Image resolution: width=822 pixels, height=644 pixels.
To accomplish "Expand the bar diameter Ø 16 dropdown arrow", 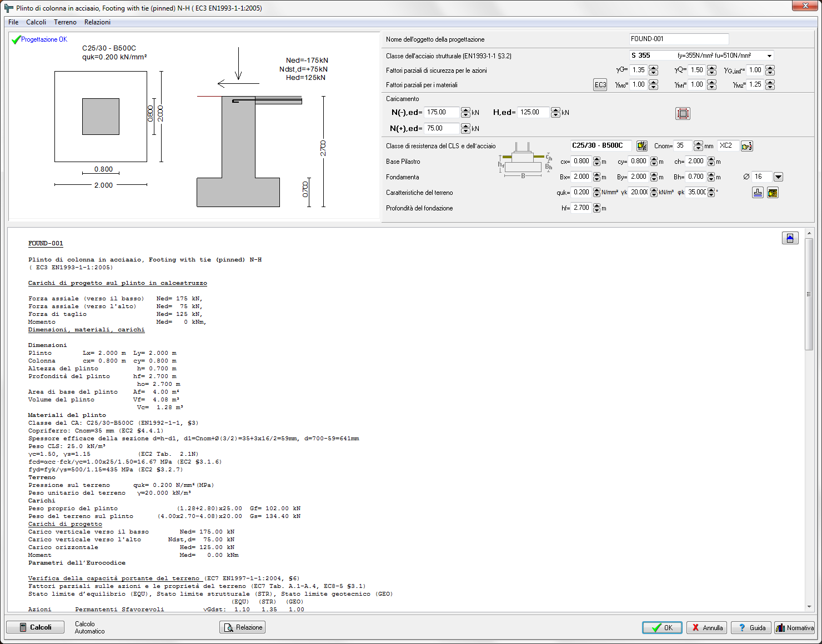I will (778, 177).
